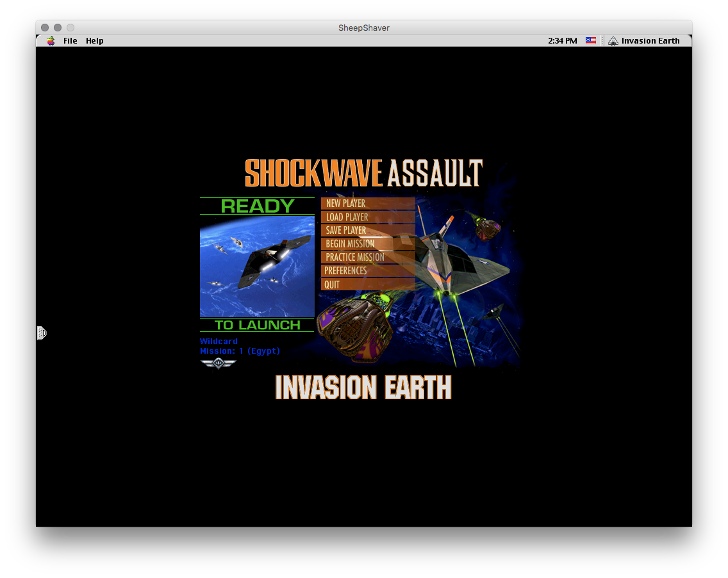Screen dimensions: 728x578
Task: Click the winged pilot rank insignia
Action: tap(219, 363)
